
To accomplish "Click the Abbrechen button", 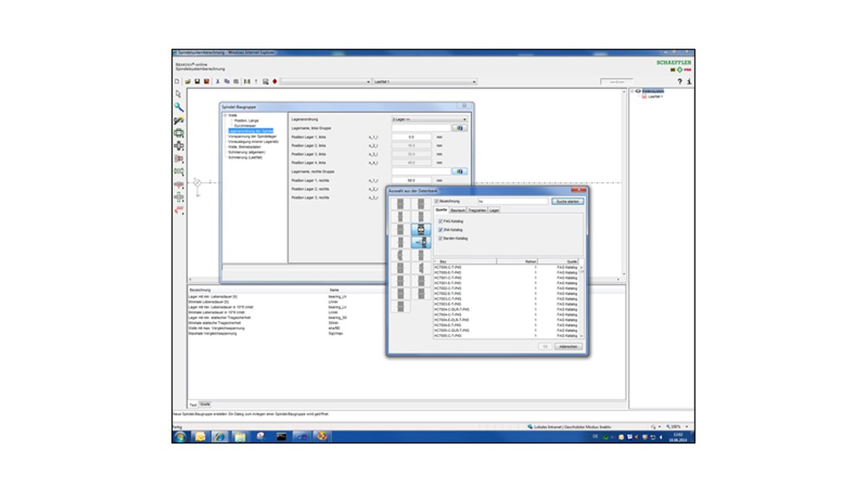I will pos(569,347).
